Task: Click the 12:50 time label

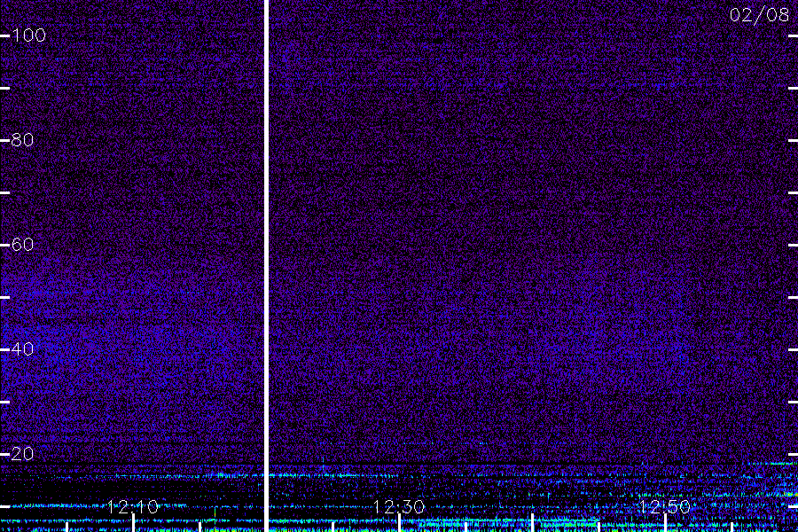Action: pyautogui.click(x=664, y=506)
